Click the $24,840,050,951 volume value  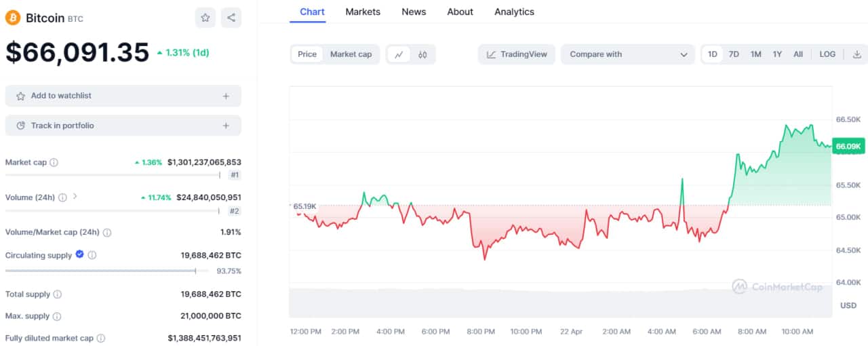click(209, 197)
